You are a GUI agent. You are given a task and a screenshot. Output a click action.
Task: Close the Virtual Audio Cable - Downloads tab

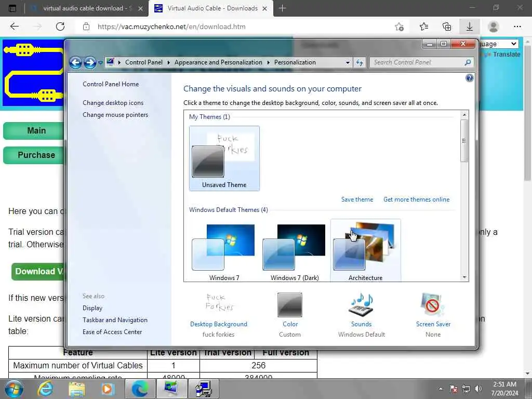pos(264,8)
